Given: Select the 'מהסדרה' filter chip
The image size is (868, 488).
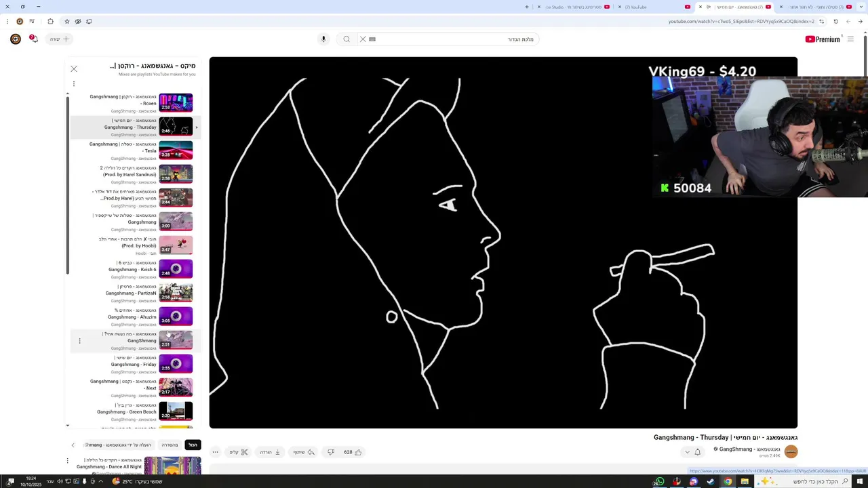Looking at the screenshot, I should point(170,445).
